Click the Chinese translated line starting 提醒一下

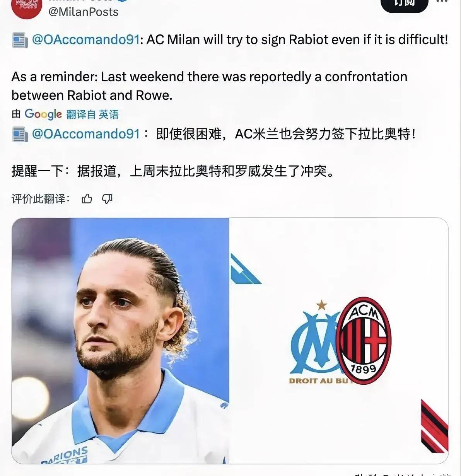[x=173, y=171]
